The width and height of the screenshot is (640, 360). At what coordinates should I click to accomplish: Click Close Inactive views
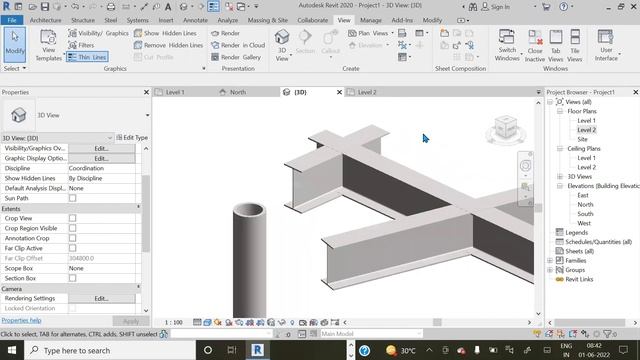[535, 46]
